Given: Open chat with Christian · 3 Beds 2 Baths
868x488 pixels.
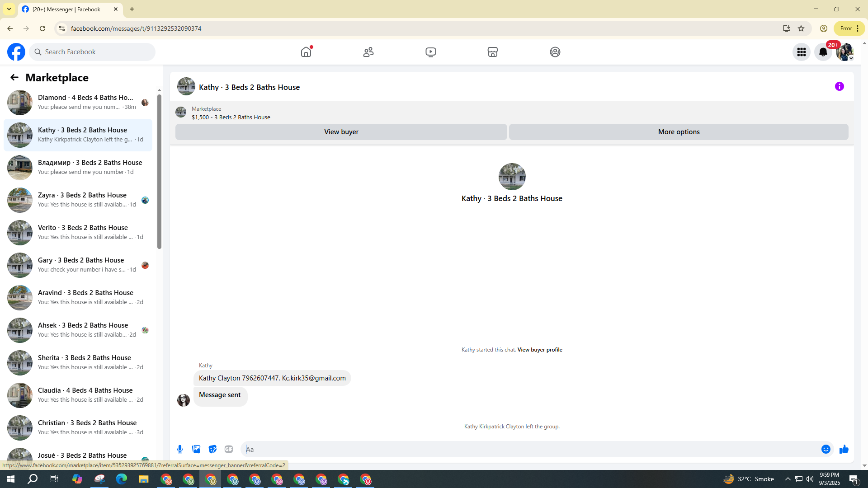Looking at the screenshot, I should (x=78, y=428).
